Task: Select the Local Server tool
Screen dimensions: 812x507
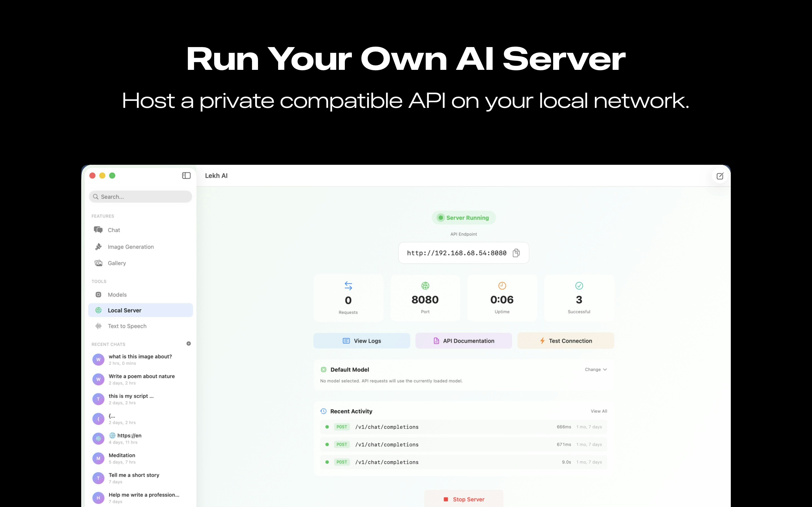Action: (x=125, y=310)
